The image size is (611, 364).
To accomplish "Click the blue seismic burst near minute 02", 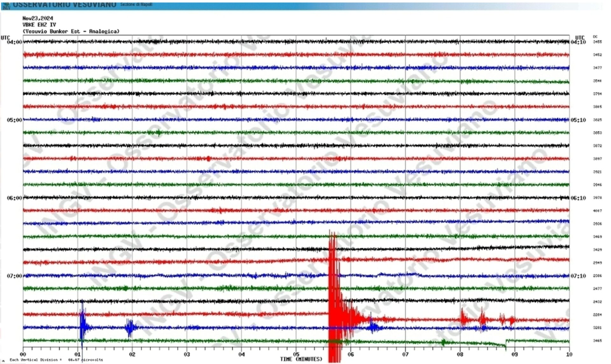I will pyautogui.click(x=130, y=328).
